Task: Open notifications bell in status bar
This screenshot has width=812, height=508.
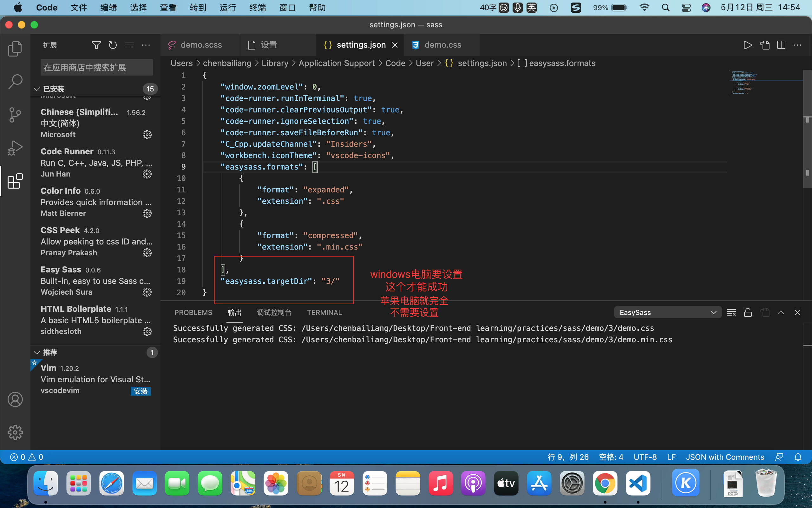Action: pos(798,457)
